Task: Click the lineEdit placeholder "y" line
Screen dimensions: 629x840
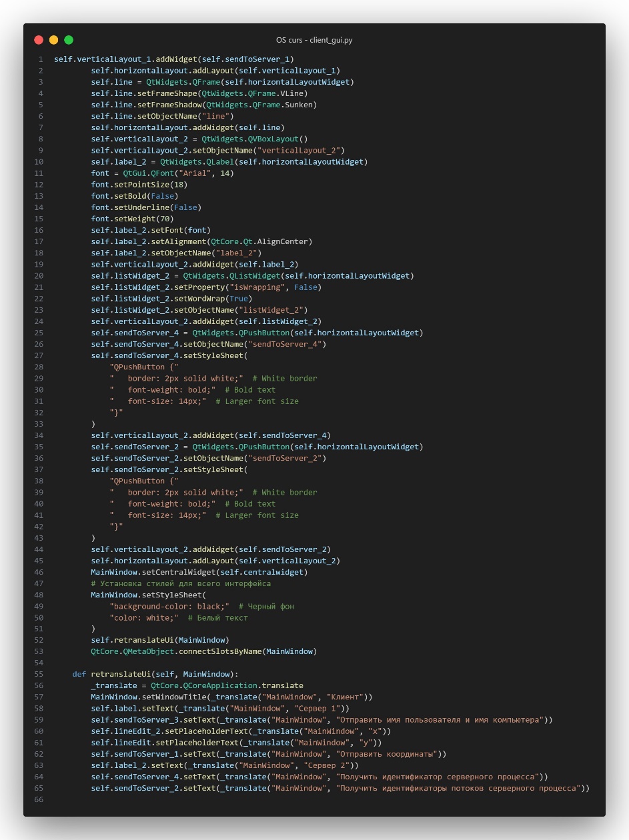Action: click(x=236, y=743)
